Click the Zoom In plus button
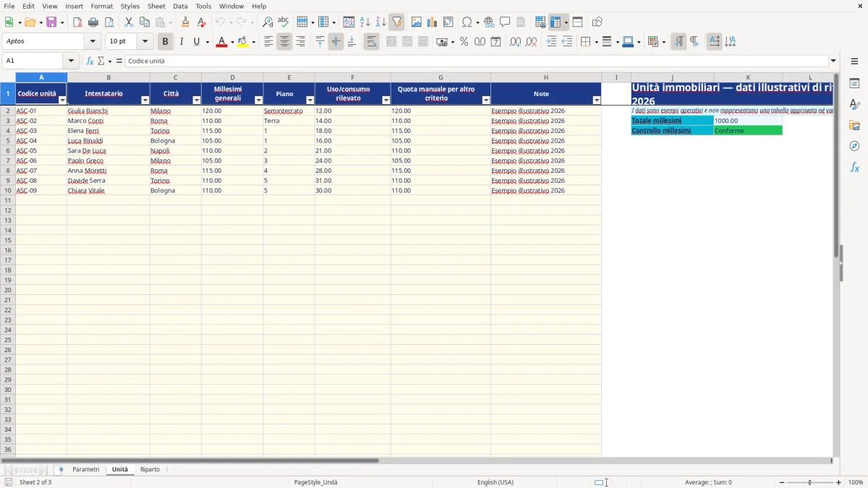The width and height of the screenshot is (868, 488). click(x=839, y=482)
